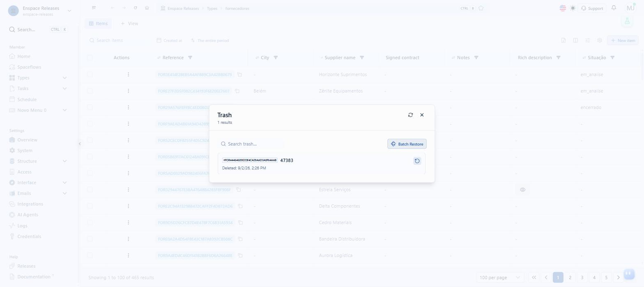Click the Deleted: 9/2/26, 2:26 PM text

[x=244, y=168]
